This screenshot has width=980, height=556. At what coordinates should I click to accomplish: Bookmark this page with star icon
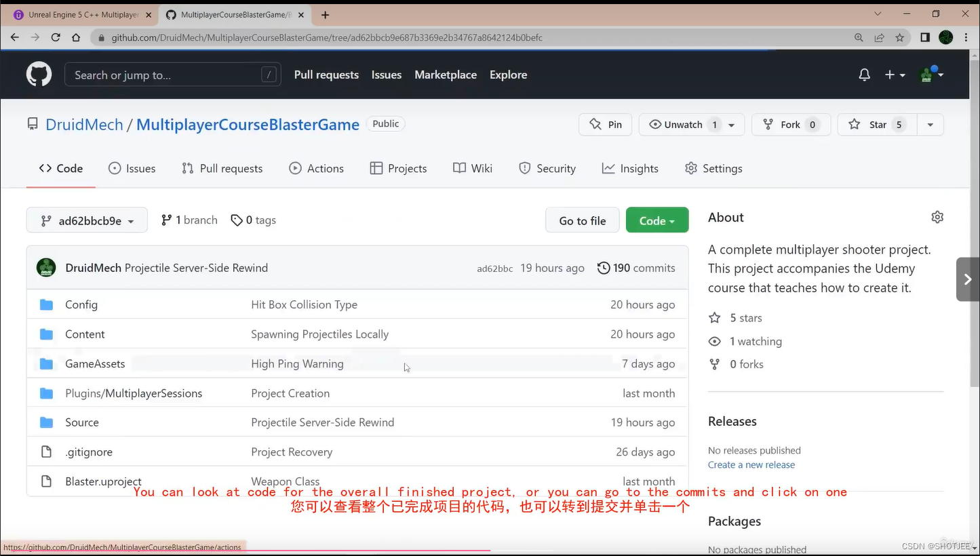click(x=900, y=38)
